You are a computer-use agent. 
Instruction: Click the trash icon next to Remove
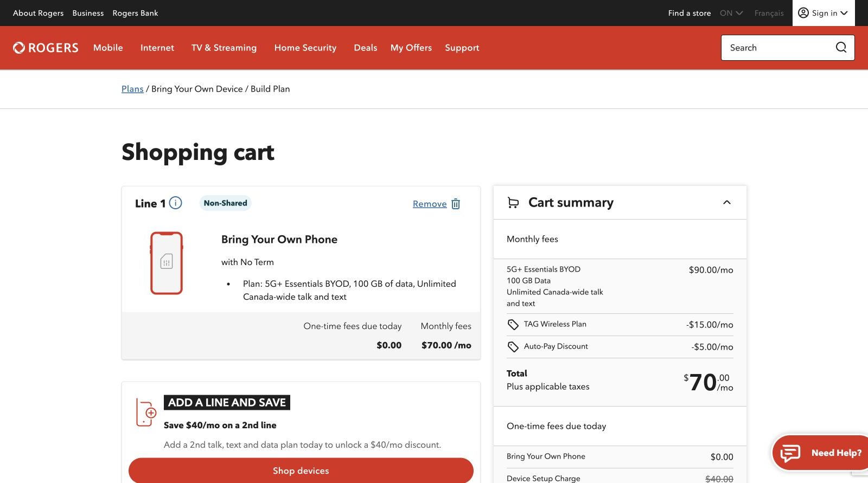pyautogui.click(x=456, y=204)
